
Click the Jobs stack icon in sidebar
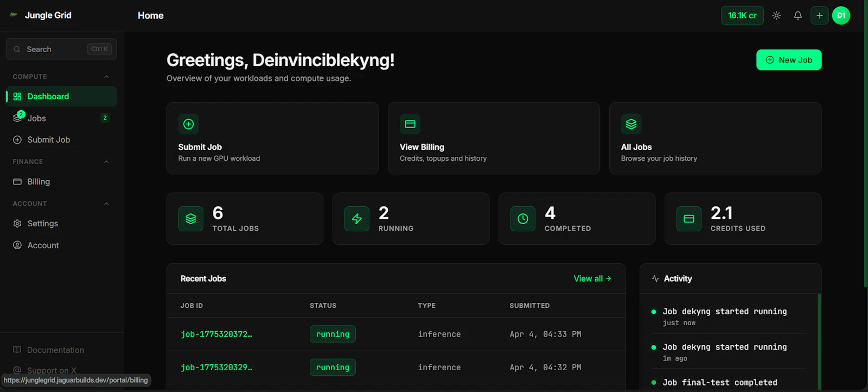point(17,118)
